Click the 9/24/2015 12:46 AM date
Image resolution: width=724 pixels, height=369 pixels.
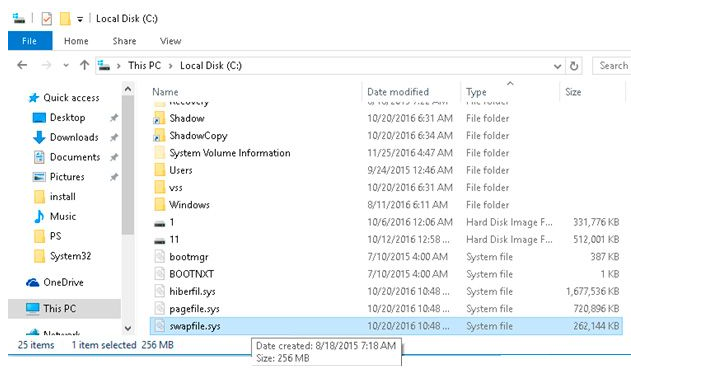coord(410,170)
